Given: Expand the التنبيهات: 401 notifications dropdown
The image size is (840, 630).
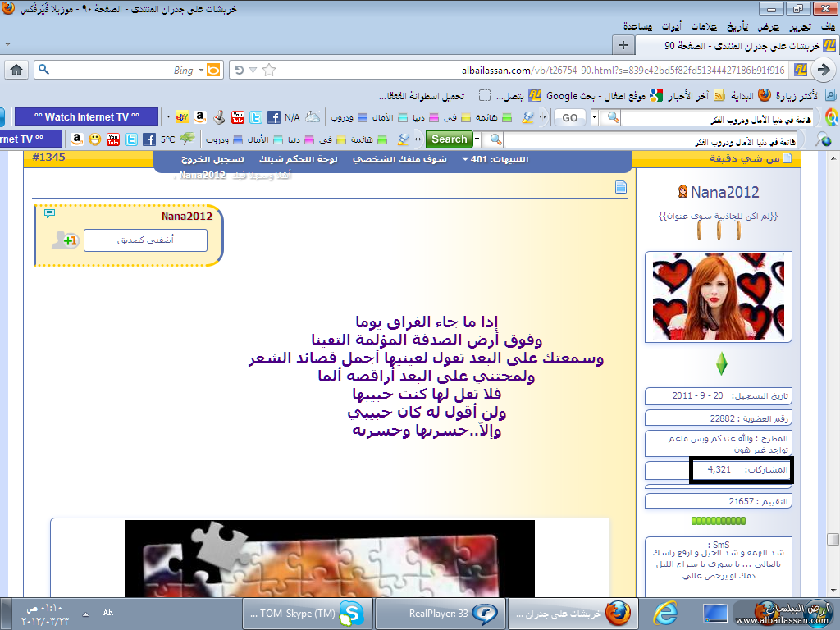Looking at the screenshot, I should pos(466,159).
